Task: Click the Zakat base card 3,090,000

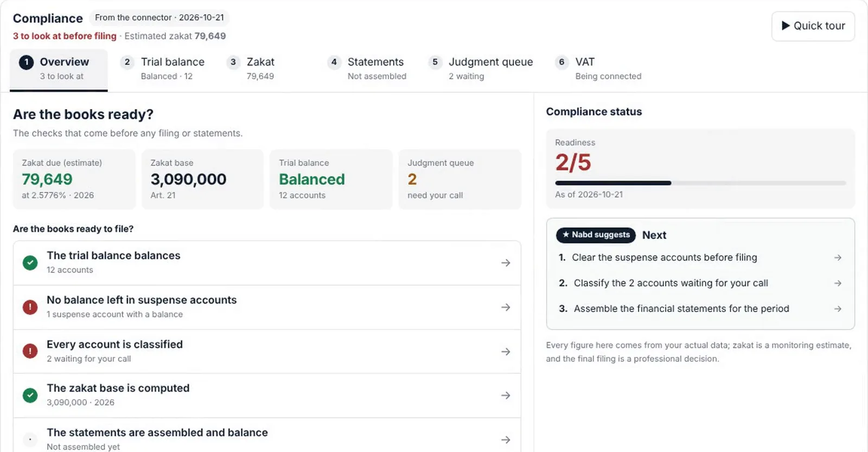Action: pyautogui.click(x=202, y=179)
